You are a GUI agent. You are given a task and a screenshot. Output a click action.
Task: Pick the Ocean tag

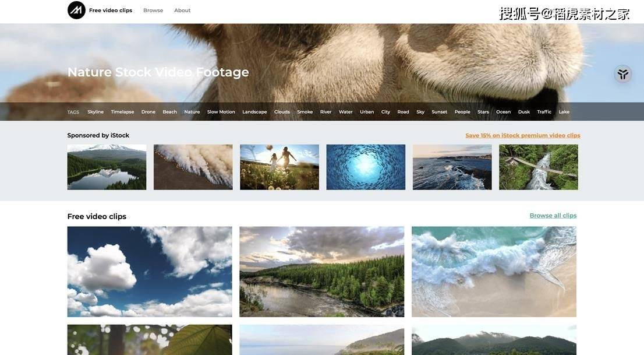click(503, 112)
